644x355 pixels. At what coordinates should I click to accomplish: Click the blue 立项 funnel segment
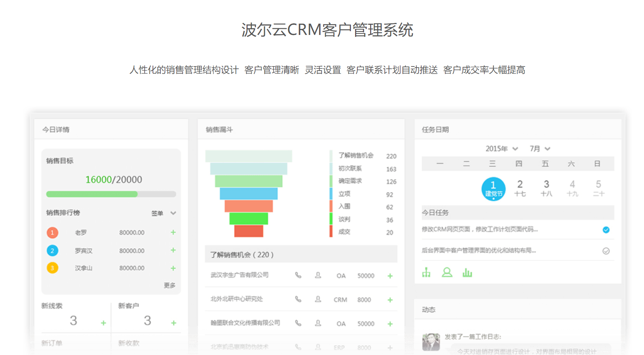coord(248,193)
